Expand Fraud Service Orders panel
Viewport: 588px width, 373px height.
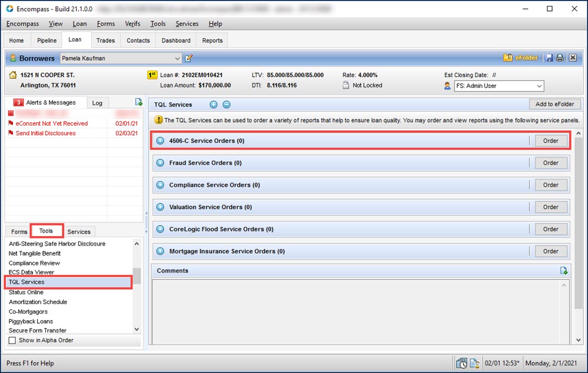[160, 163]
